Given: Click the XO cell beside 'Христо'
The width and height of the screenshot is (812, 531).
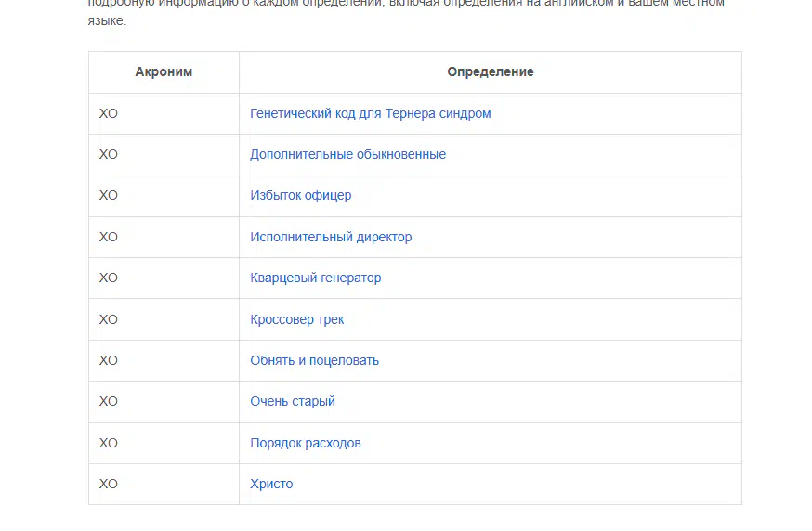Looking at the screenshot, I should tap(109, 484).
